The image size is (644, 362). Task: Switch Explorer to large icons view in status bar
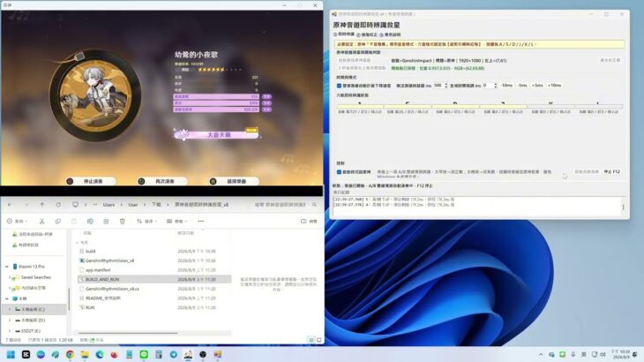point(318,340)
